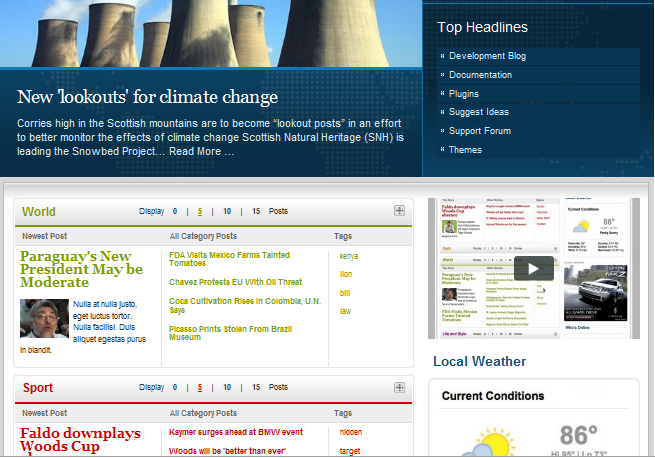The width and height of the screenshot is (655, 458).
Task: Click the Local Weather heading
Action: pyautogui.click(x=480, y=361)
